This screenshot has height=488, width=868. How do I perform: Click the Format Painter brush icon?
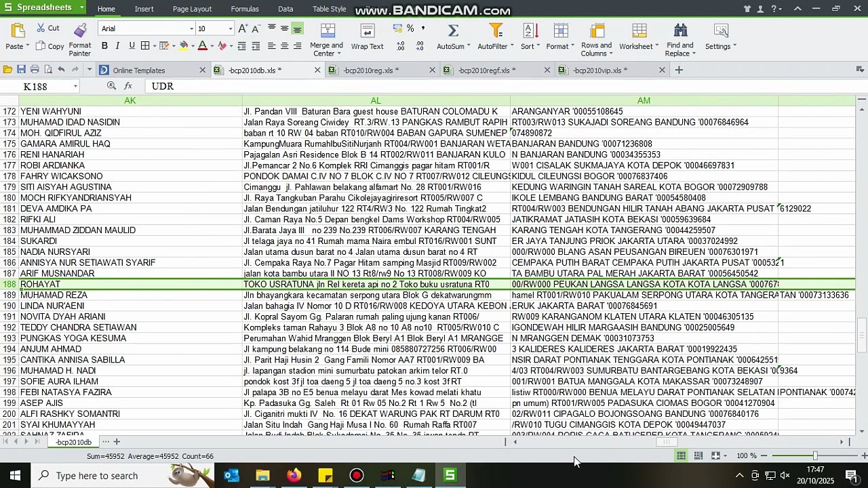point(80,30)
